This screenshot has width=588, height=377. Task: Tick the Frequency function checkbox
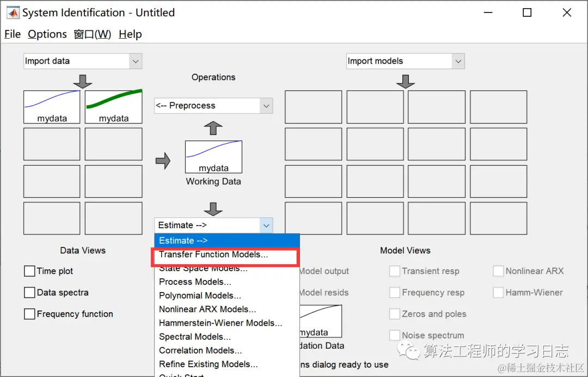click(x=29, y=314)
